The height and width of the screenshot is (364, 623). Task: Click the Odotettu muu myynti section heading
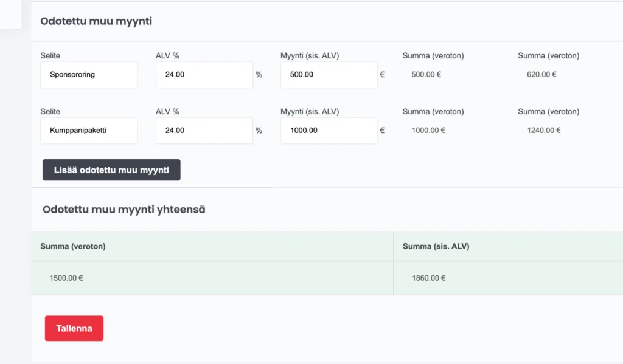click(96, 21)
